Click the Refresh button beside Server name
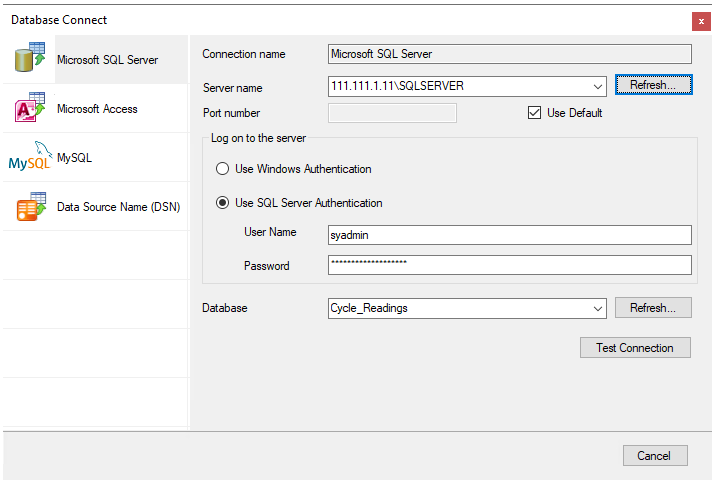Viewport: 716px width, 486px height. click(x=653, y=85)
